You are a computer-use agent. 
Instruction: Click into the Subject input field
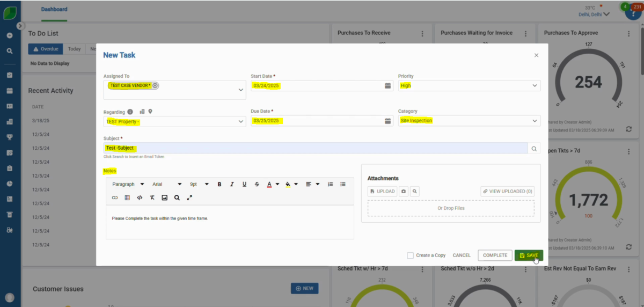coord(316,148)
